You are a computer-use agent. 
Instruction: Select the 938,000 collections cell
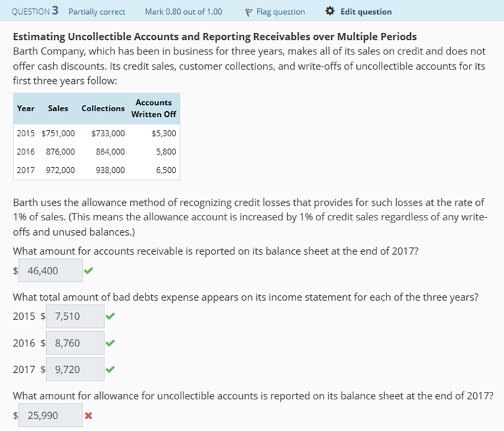click(x=111, y=170)
